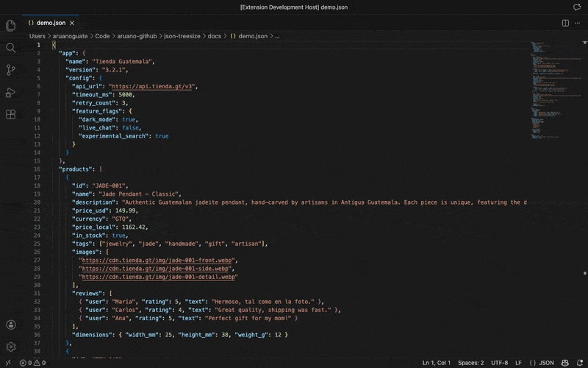Open the Manage gear menu
The width and height of the screenshot is (588, 368).
tap(11, 347)
